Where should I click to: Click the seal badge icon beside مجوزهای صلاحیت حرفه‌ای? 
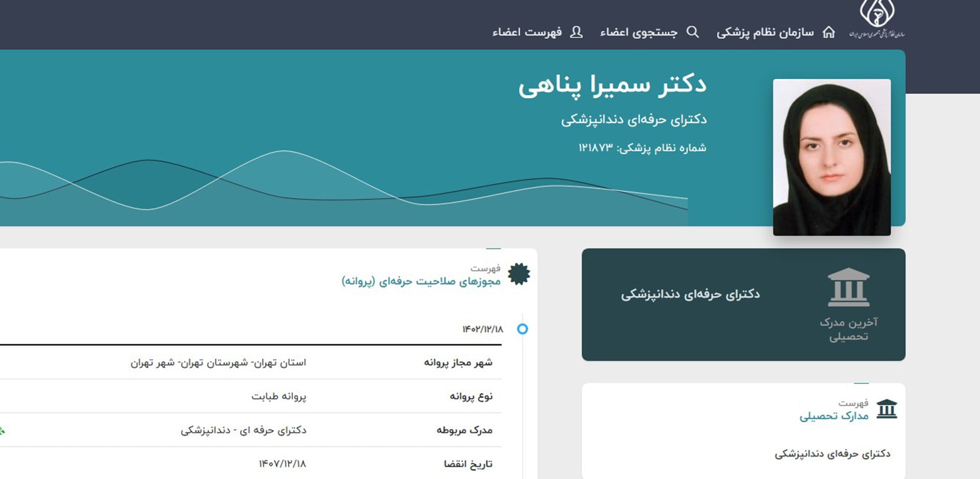coord(519,274)
